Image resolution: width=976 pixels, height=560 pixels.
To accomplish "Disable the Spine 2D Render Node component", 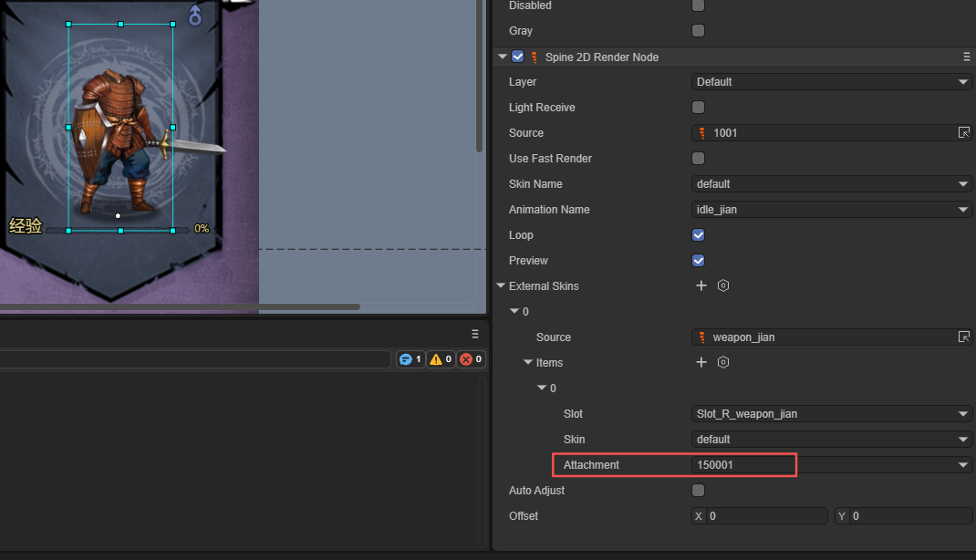I will tap(518, 57).
